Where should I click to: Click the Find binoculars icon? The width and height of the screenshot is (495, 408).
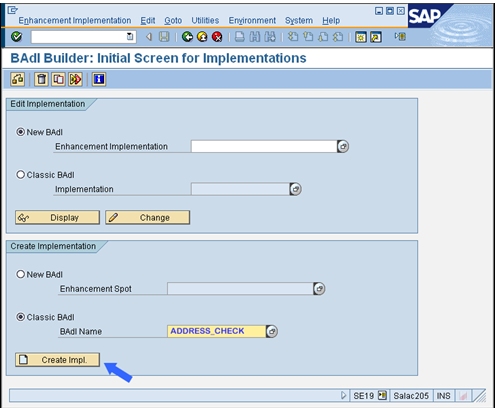(x=255, y=37)
